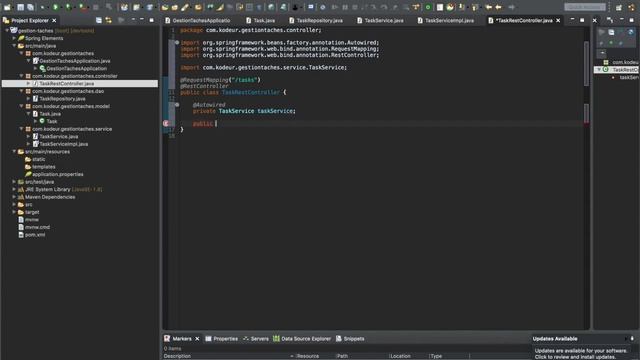Select the templates folder
This screenshot has width=640, height=360.
click(x=44, y=167)
